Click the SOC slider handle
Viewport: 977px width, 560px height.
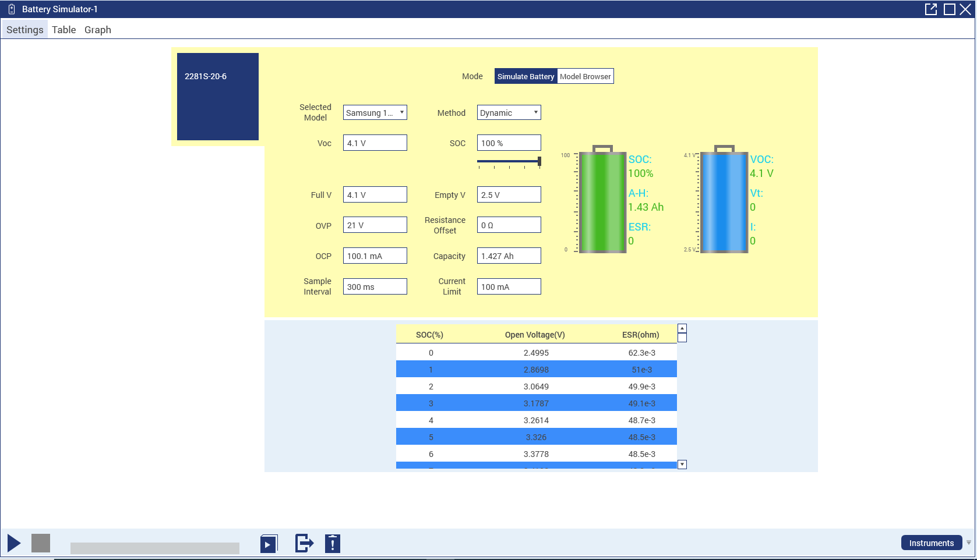(539, 161)
